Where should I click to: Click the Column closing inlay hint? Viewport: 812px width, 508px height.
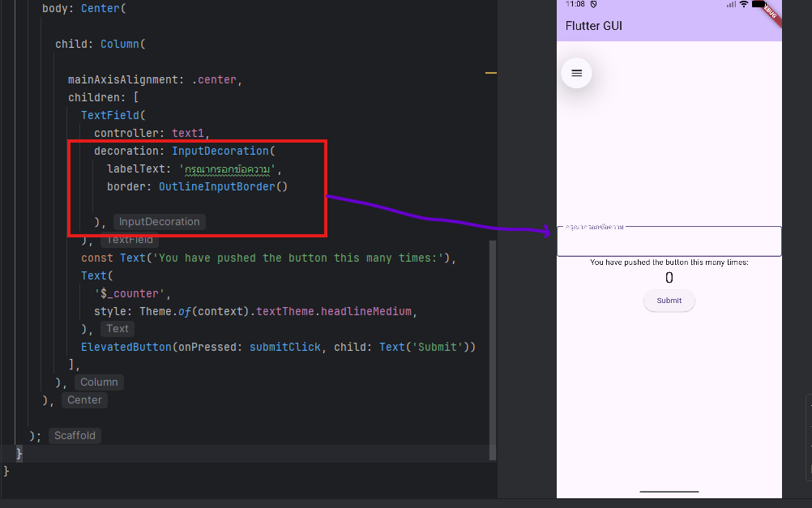(99, 382)
